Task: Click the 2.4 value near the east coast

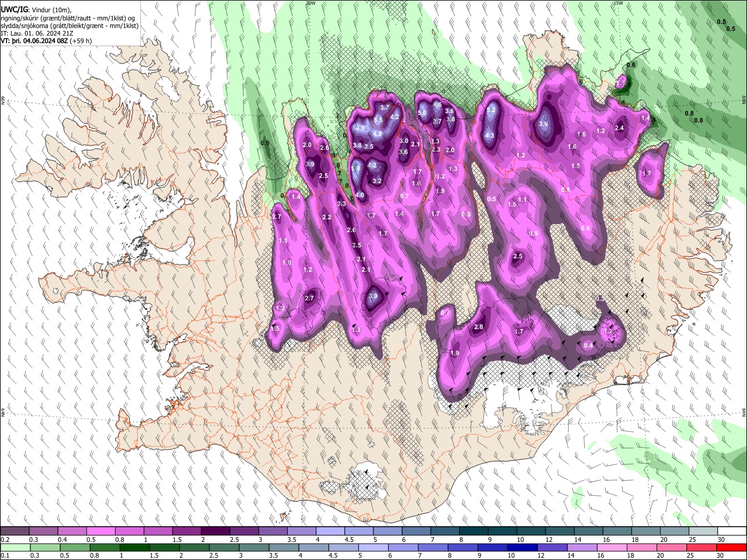Action: 620,128
